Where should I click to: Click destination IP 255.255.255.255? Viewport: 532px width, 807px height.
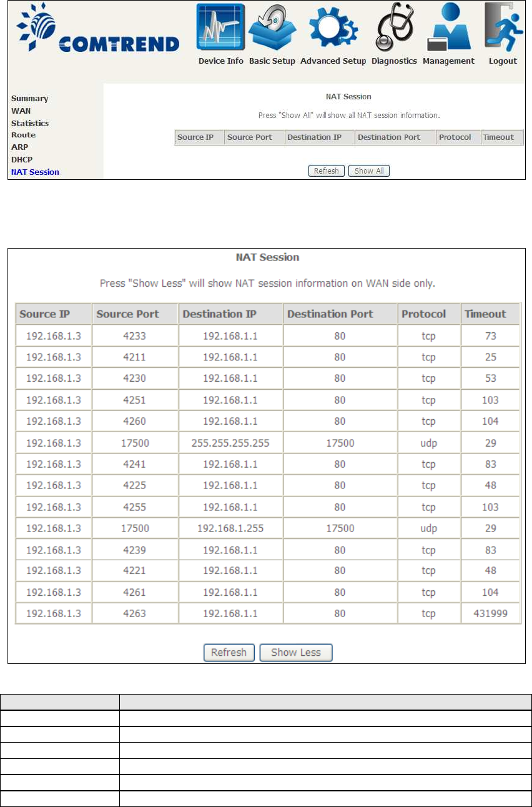tap(230, 443)
